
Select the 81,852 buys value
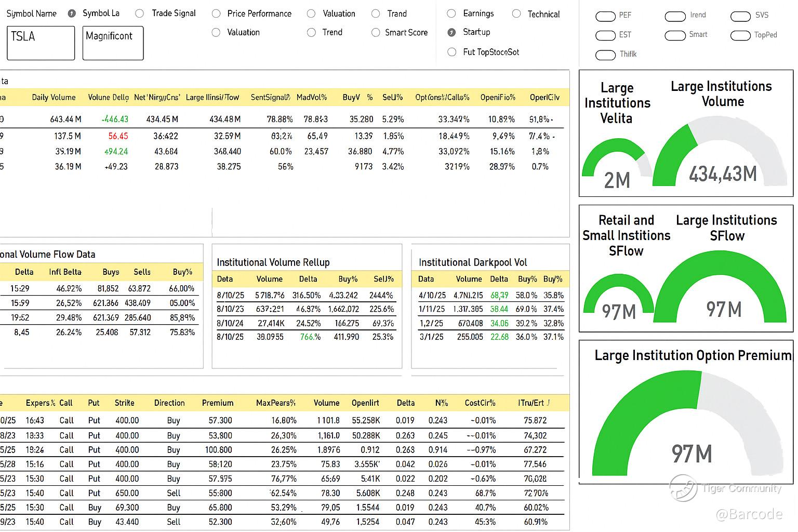[108, 288]
